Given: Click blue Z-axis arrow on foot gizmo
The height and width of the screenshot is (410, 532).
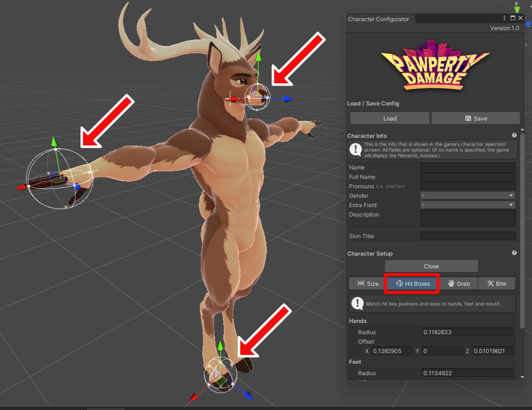Looking at the screenshot, I should click(249, 395).
